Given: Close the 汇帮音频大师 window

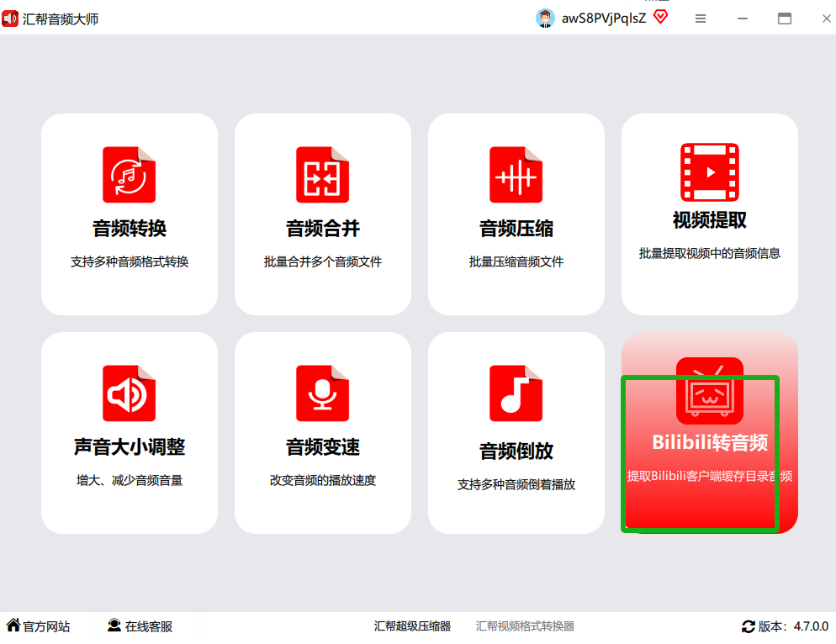Looking at the screenshot, I should tap(827, 18).
